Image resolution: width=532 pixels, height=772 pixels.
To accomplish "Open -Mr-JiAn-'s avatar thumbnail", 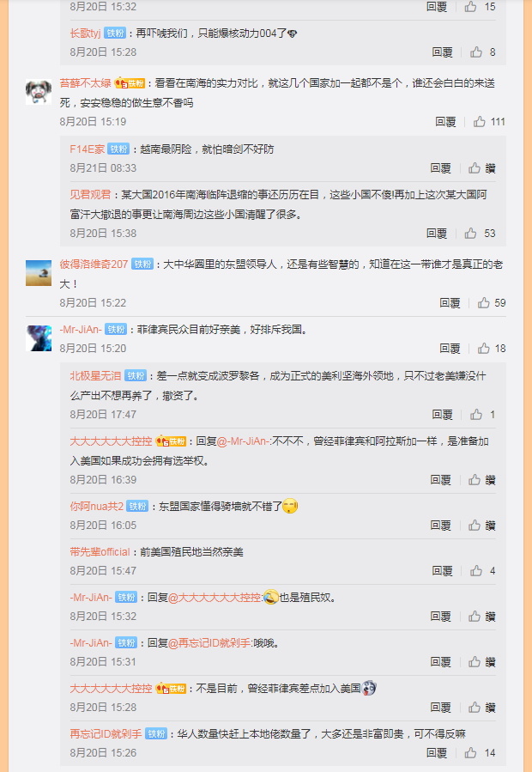I will coord(39,337).
